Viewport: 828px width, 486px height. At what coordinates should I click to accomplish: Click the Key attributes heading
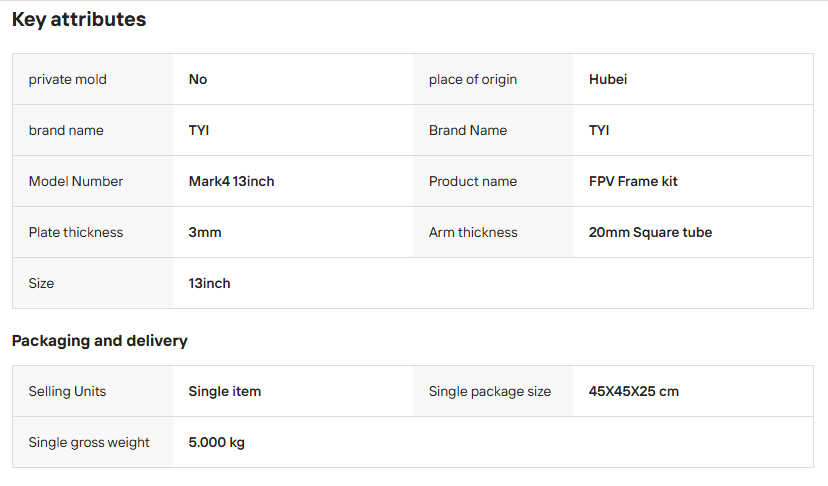tap(79, 20)
